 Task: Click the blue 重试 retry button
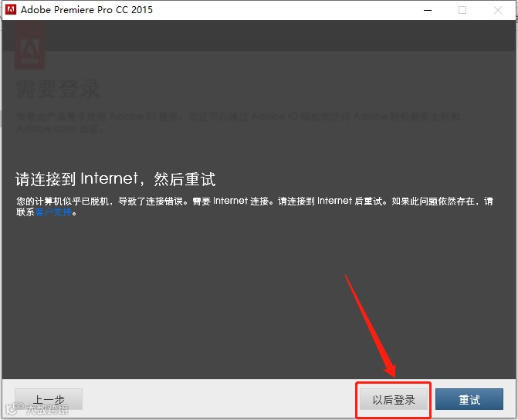(469, 399)
